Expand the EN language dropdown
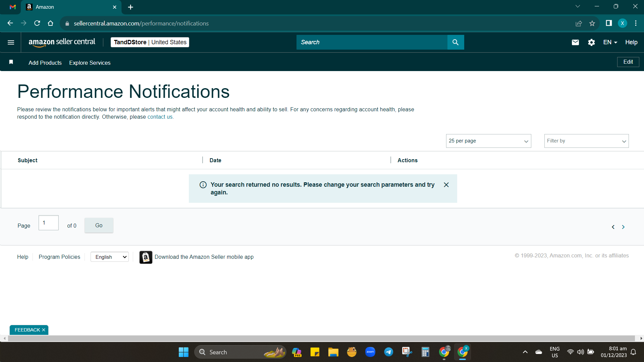Image resolution: width=644 pixels, height=362 pixels. click(610, 42)
